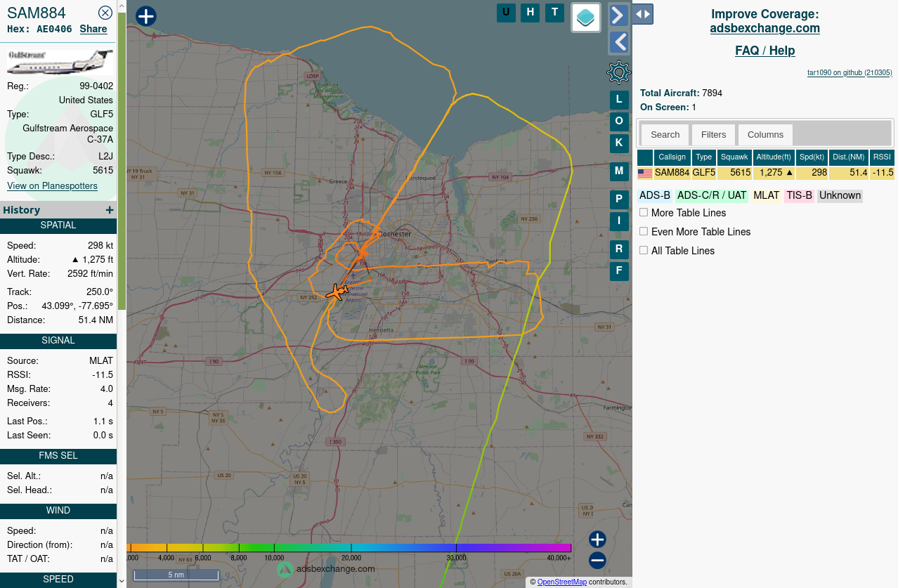Open the map layers selector
Viewport: 898px width, 588px height.
(586, 18)
